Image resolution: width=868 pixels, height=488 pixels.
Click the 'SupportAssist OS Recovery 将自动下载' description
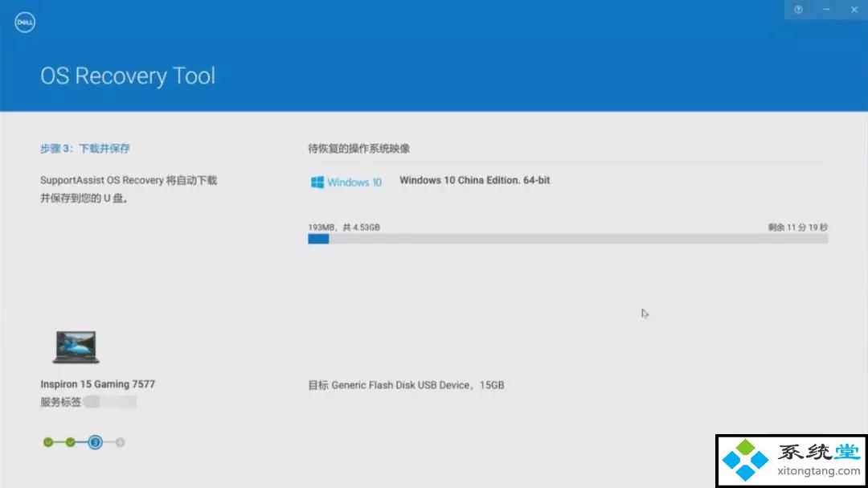pos(129,180)
